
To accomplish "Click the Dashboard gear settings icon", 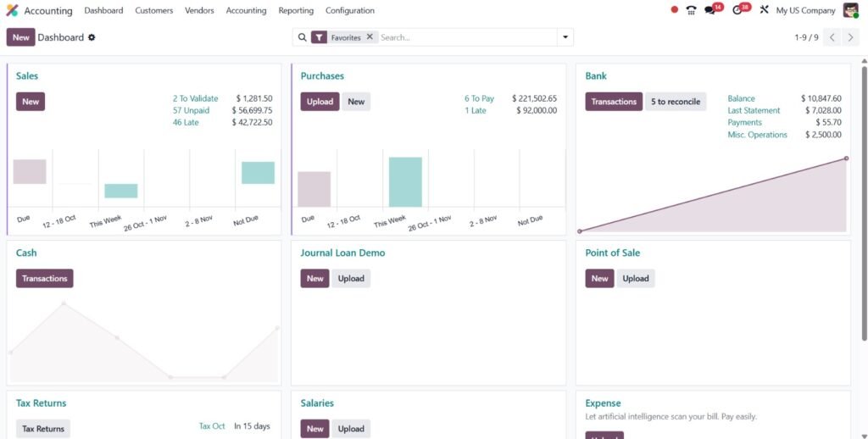I will pyautogui.click(x=92, y=37).
